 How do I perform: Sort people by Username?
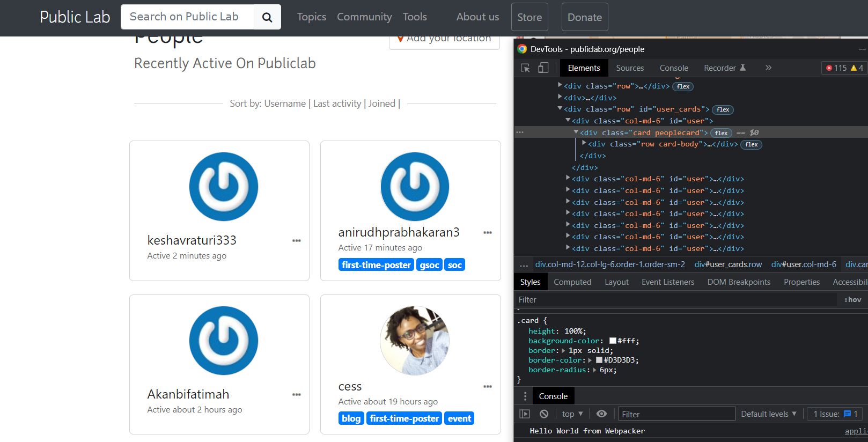(x=285, y=104)
